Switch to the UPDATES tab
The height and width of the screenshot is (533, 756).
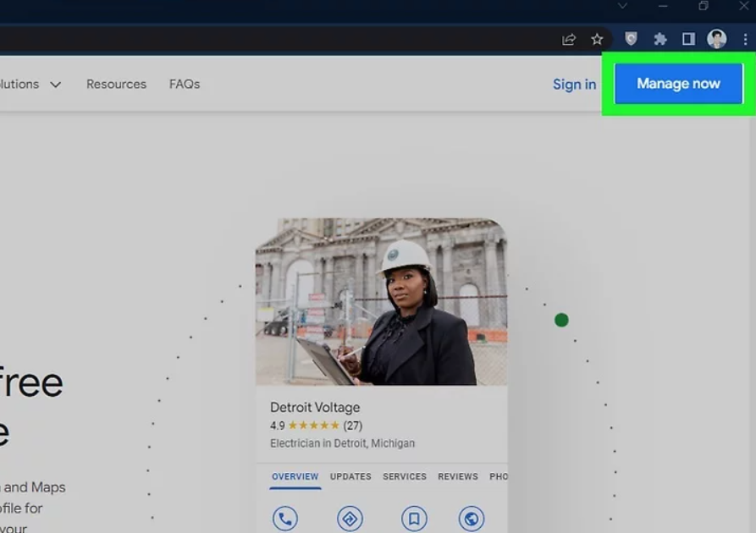pyautogui.click(x=350, y=476)
